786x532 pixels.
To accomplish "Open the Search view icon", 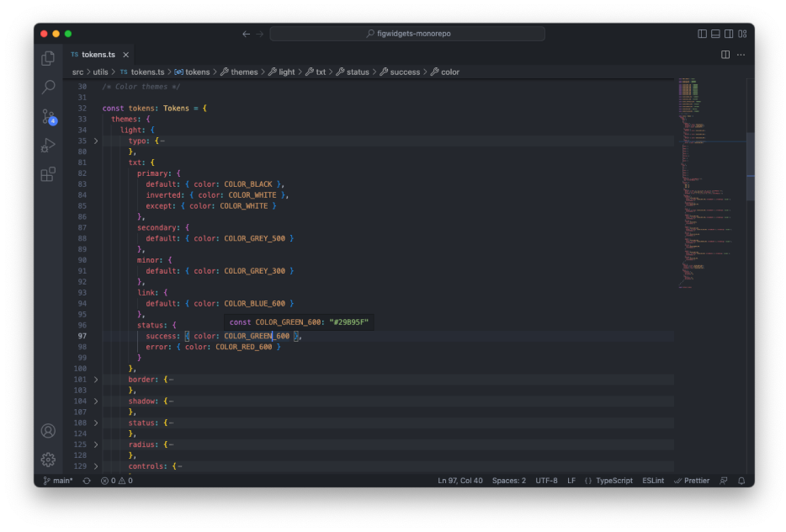I will (x=49, y=87).
